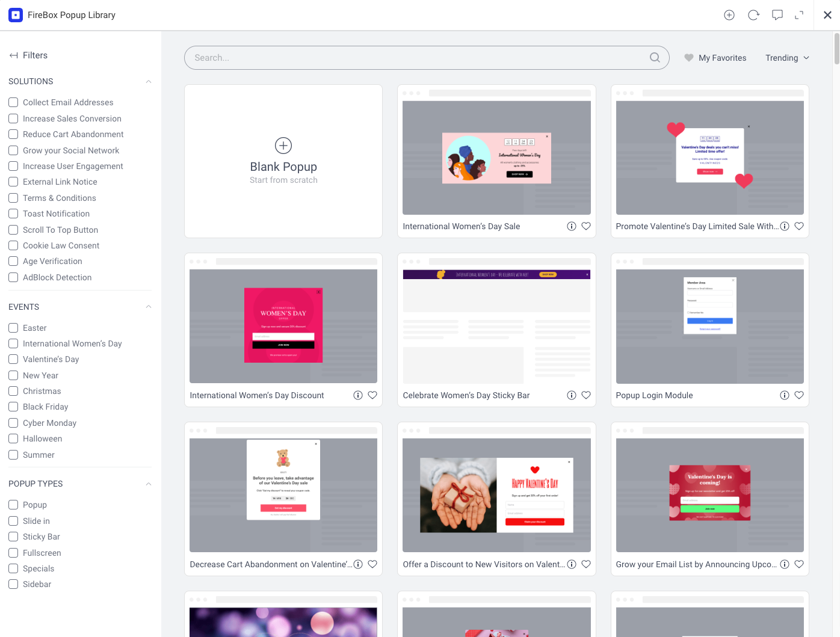The width and height of the screenshot is (840, 637).
Task: Toggle fullscreen expand icon in header
Action: [x=799, y=15]
